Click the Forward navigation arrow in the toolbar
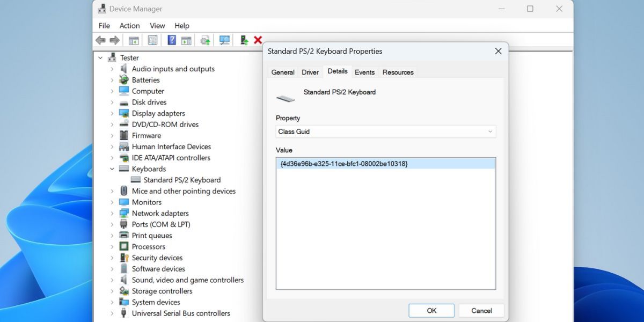The height and width of the screenshot is (322, 644). point(114,40)
